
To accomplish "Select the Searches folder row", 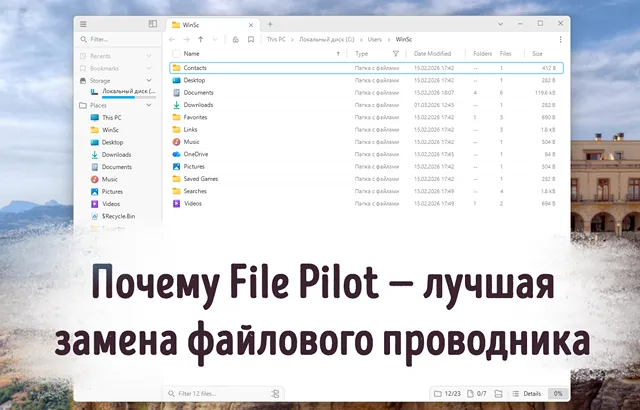I will coord(366,191).
